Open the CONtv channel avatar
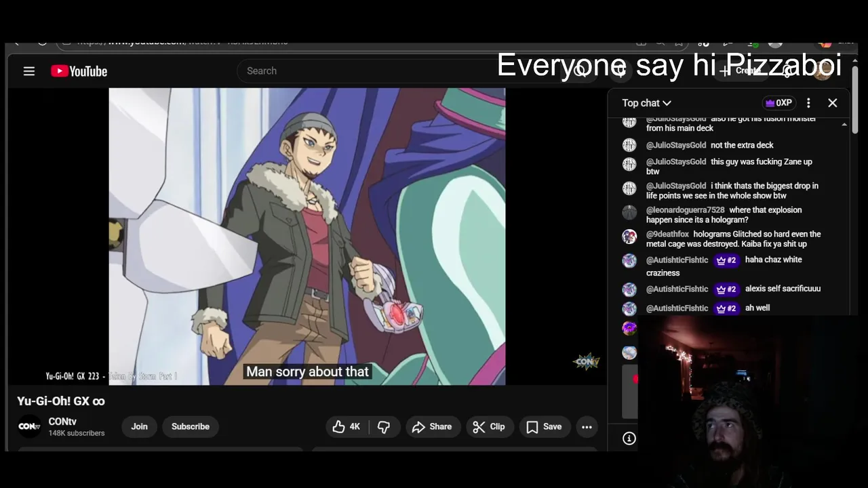868x488 pixels. click(29, 426)
